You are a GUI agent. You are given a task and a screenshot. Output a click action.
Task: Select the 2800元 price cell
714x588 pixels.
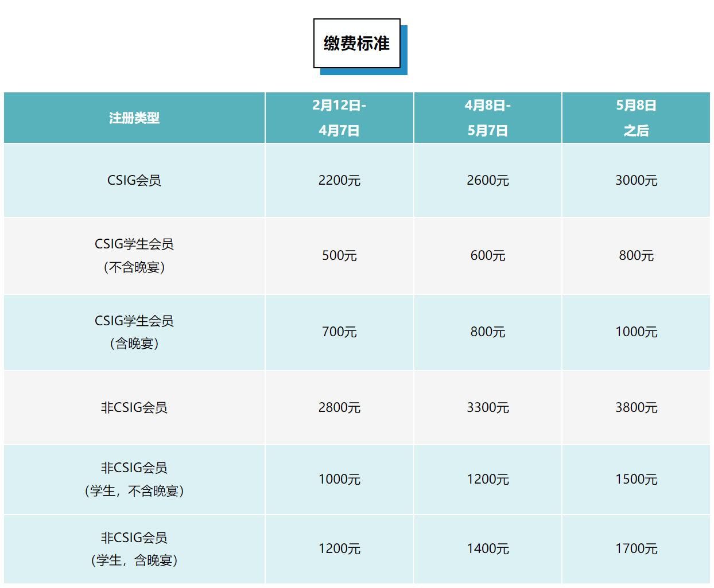(x=339, y=407)
